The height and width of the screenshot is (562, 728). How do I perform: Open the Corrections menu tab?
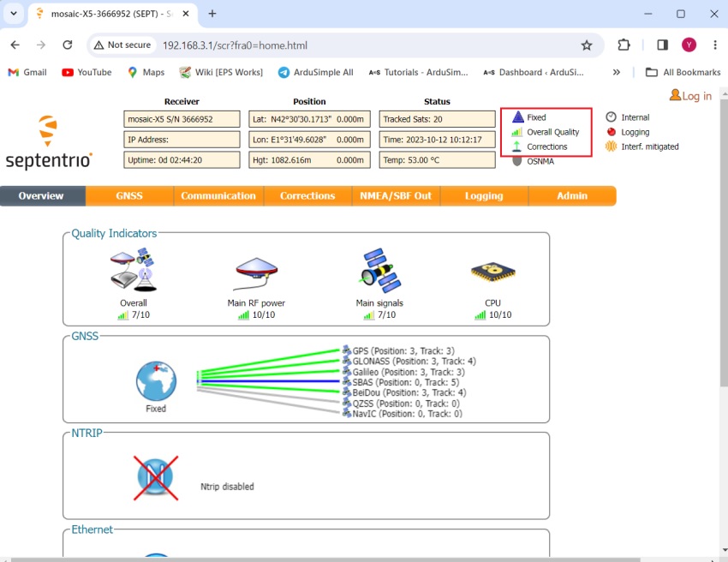(307, 196)
